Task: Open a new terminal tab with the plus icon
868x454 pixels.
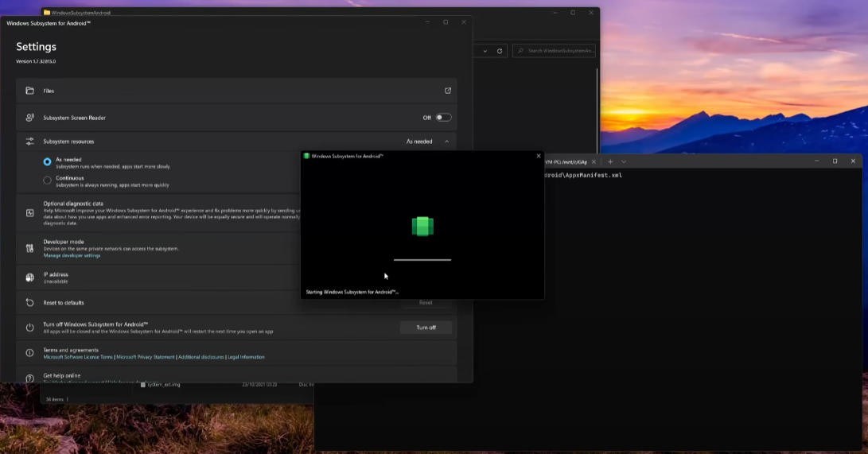Action: (x=610, y=162)
